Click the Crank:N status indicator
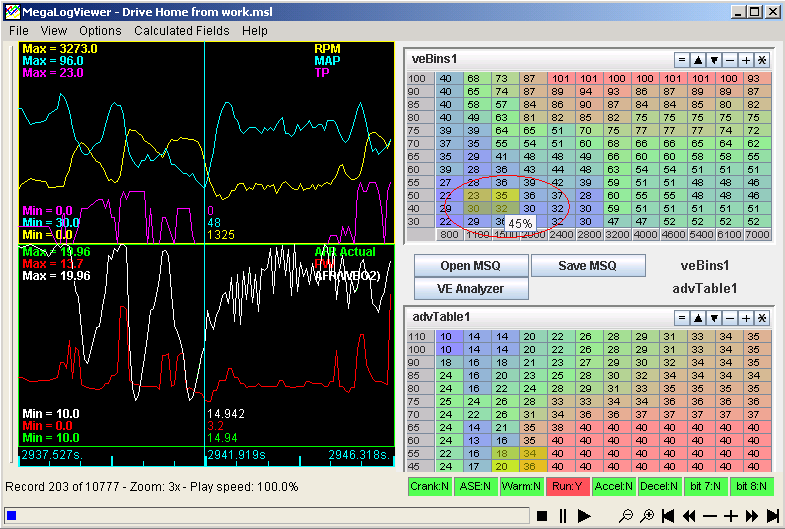The height and width of the screenshot is (529, 785). [430, 486]
